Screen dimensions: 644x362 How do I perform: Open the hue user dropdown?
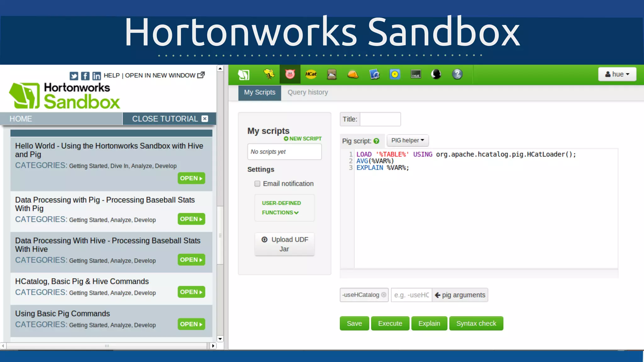617,74
